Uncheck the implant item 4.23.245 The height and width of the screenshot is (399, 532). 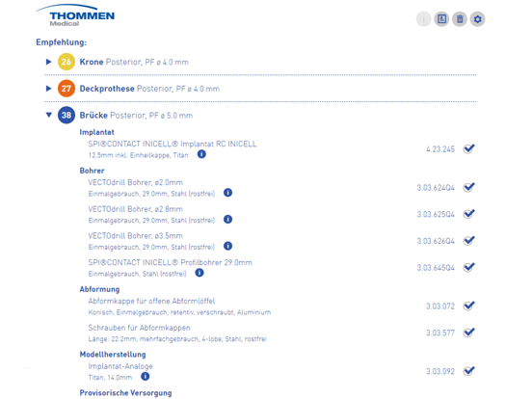469,148
